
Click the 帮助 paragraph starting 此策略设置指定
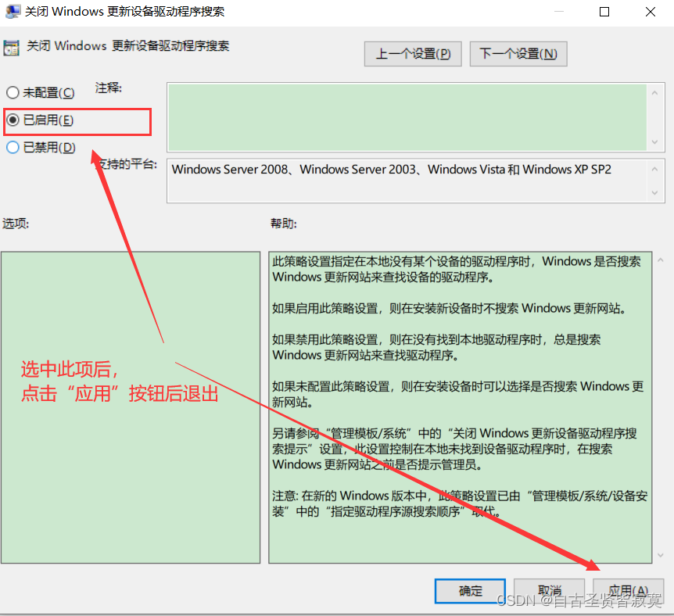pos(456,269)
